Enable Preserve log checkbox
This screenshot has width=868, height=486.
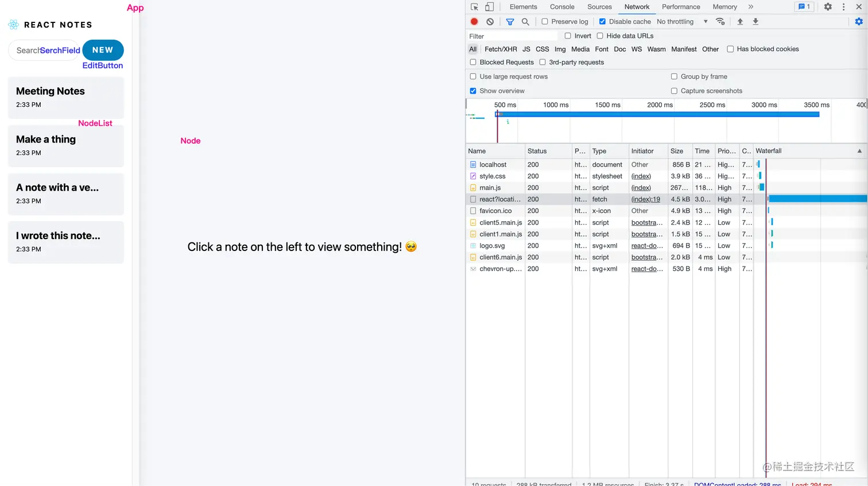coord(545,21)
